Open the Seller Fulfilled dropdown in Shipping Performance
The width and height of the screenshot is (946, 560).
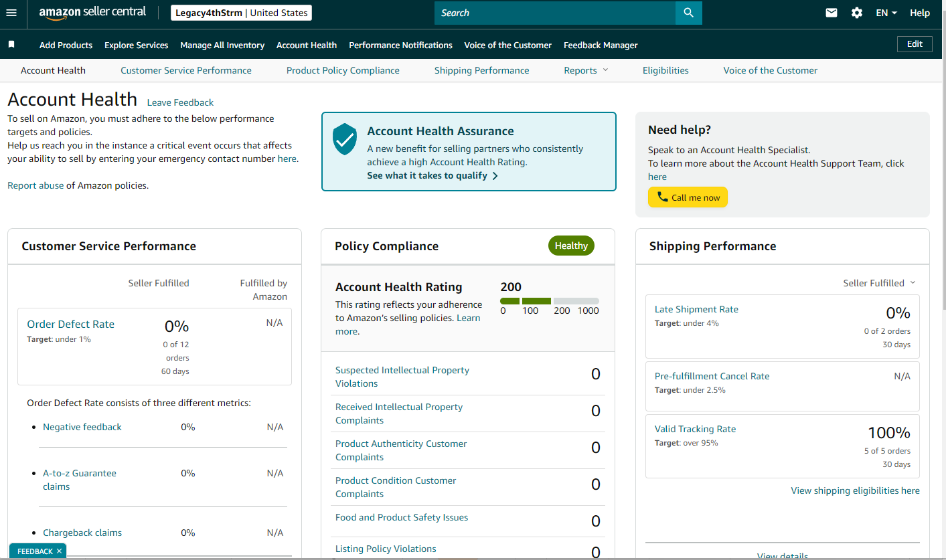[879, 283]
